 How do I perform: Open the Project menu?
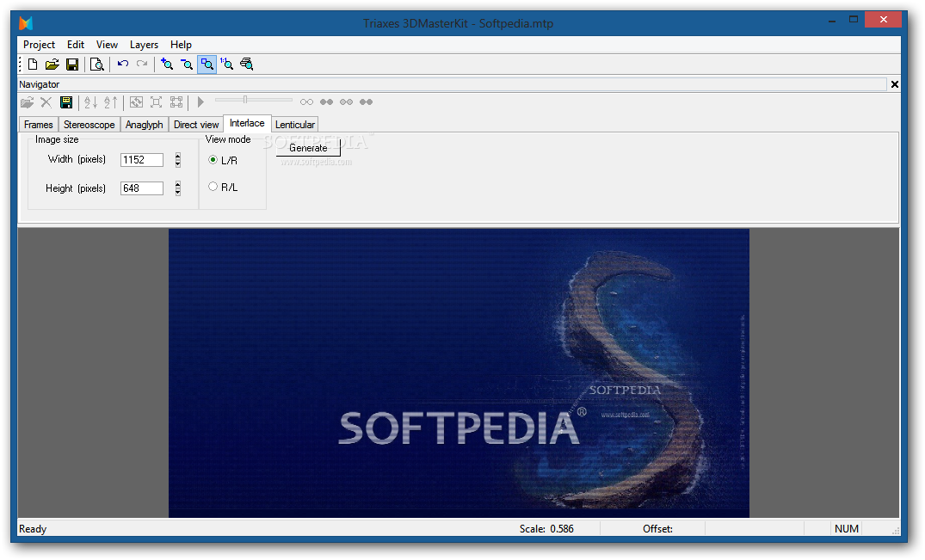point(39,45)
